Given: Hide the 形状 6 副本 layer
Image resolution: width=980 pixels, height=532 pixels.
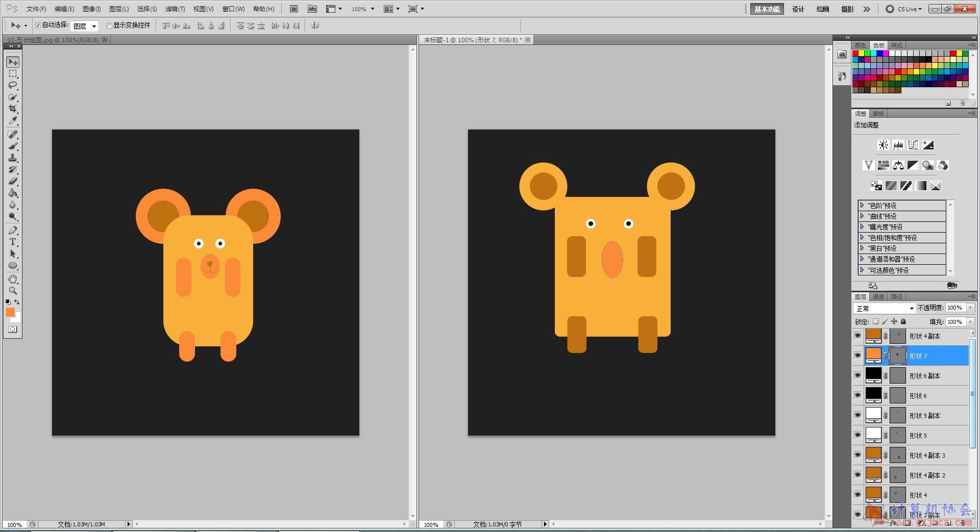Looking at the screenshot, I should [857, 375].
